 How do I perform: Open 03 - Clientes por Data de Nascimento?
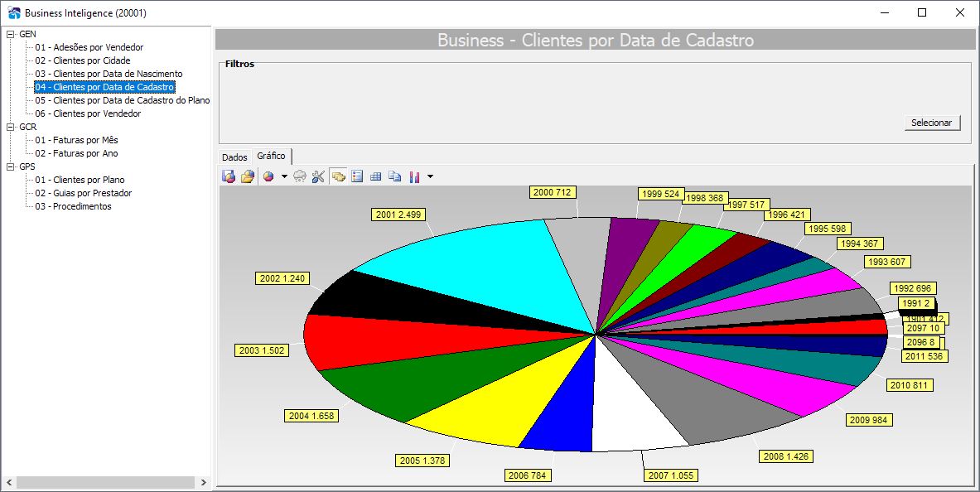click(x=109, y=74)
